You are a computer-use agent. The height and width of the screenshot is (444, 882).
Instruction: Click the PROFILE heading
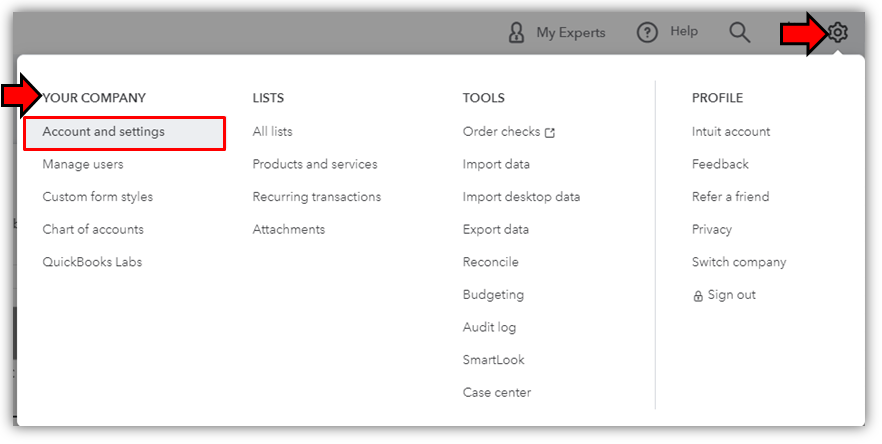(717, 98)
